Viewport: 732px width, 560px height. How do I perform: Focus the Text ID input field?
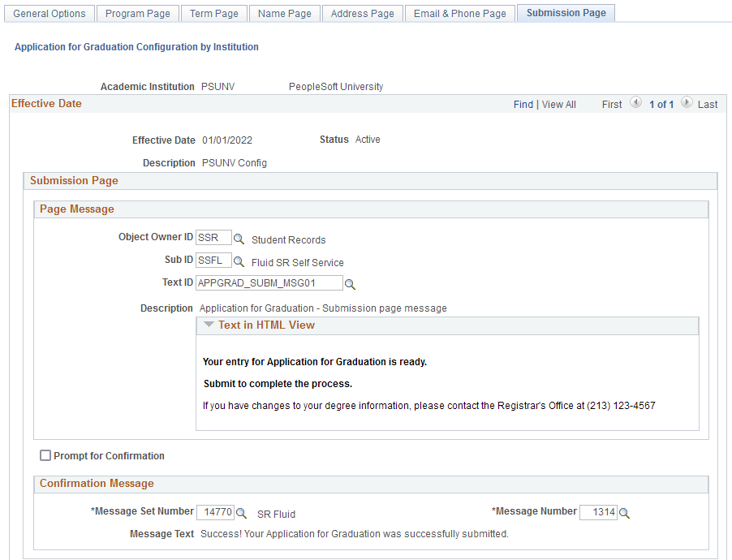click(269, 282)
